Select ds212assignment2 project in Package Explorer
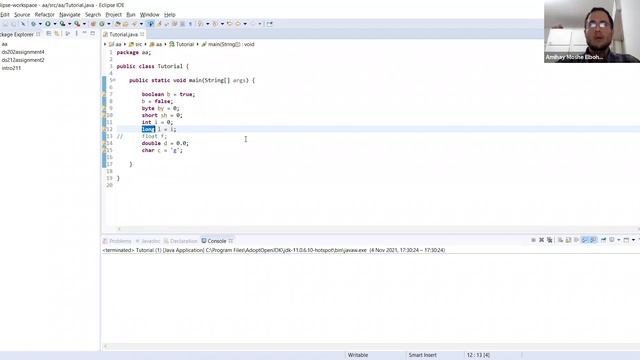640x360 pixels. coord(23,60)
